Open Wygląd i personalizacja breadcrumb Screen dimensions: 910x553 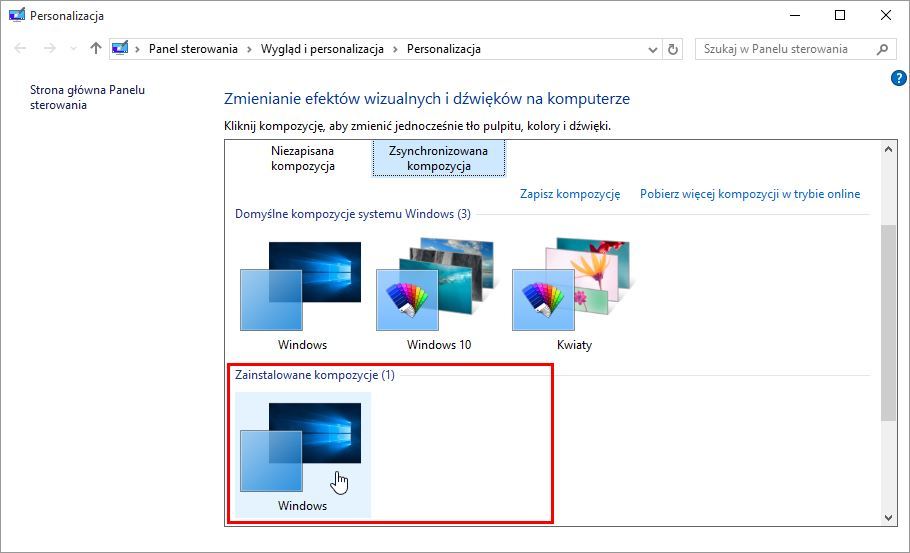(x=322, y=49)
